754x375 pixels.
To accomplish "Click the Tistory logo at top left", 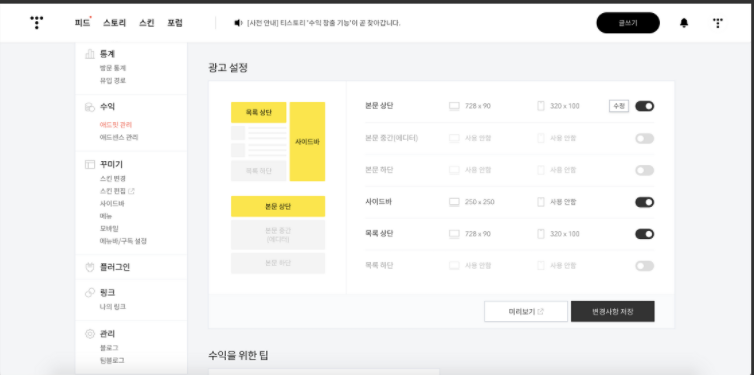I will (x=37, y=22).
